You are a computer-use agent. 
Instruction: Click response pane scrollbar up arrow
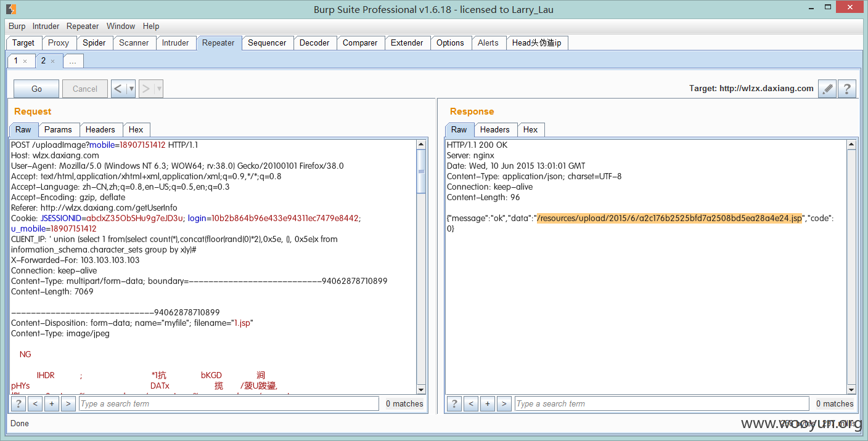(x=851, y=145)
